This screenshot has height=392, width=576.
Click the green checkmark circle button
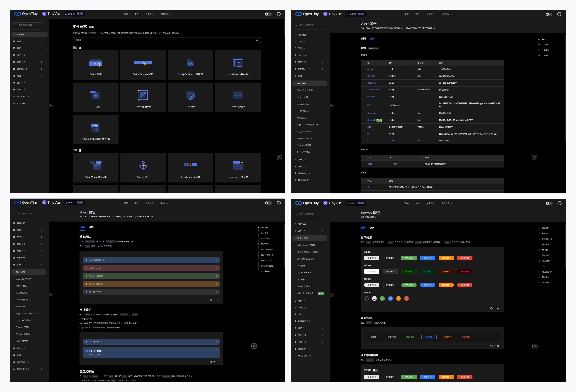382,299
